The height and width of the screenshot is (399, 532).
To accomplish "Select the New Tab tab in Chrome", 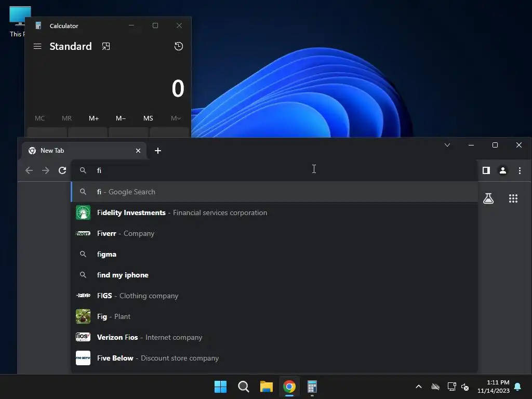I will [84, 151].
